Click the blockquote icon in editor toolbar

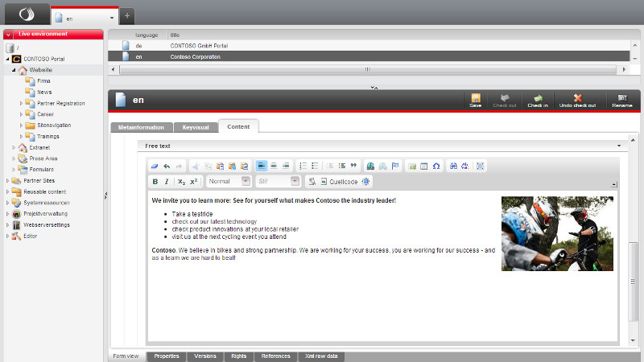[353, 166]
